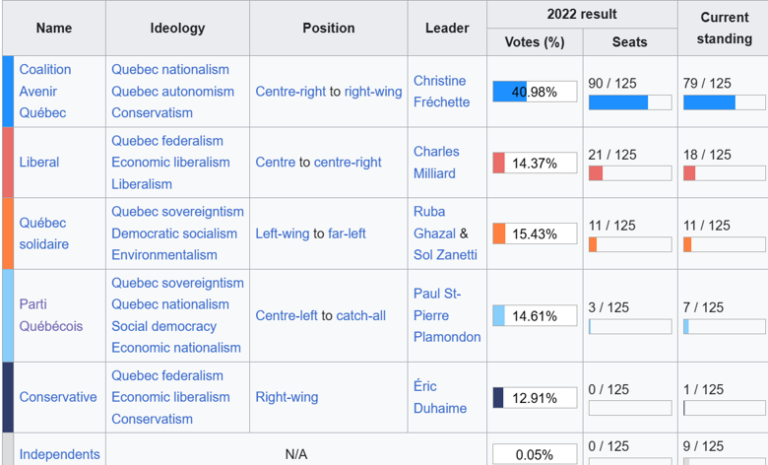Click the Democratic socialism link
This screenshot has width=768, height=465.
174,233
